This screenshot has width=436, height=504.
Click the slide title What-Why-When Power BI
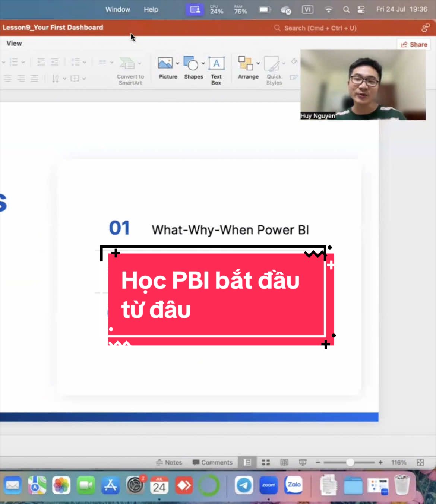(230, 230)
